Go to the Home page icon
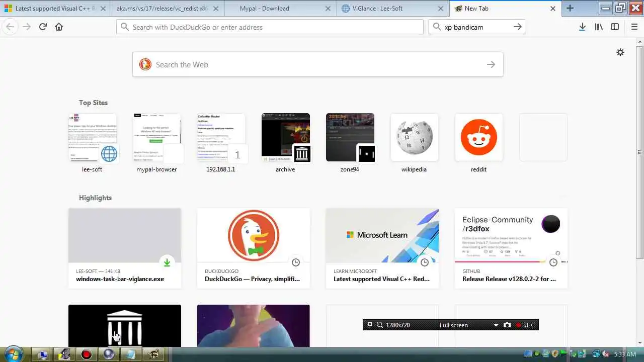The width and height of the screenshot is (644, 362). (x=59, y=27)
